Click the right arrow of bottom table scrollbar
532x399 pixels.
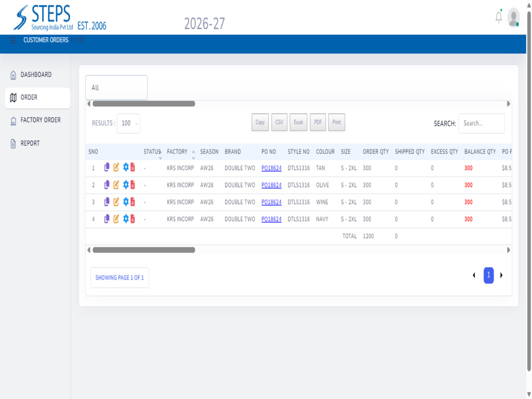tap(508, 250)
